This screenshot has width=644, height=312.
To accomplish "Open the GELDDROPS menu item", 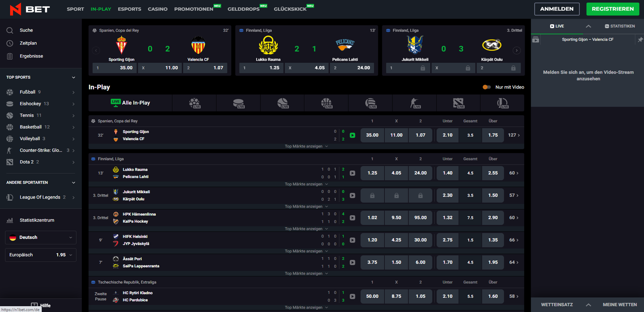I will [x=243, y=9].
